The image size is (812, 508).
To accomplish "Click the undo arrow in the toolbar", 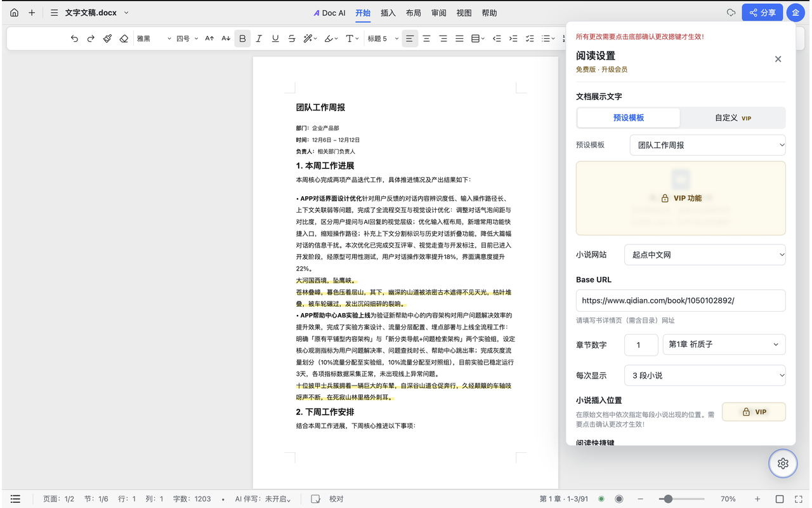I will 75,39.
